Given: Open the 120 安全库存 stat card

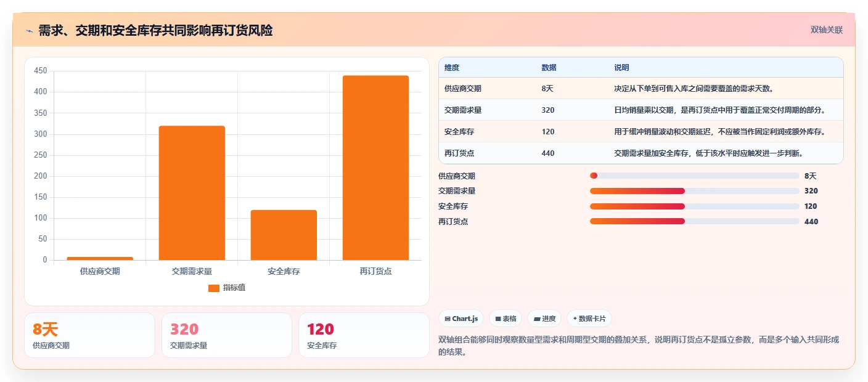Looking at the screenshot, I should point(364,335).
